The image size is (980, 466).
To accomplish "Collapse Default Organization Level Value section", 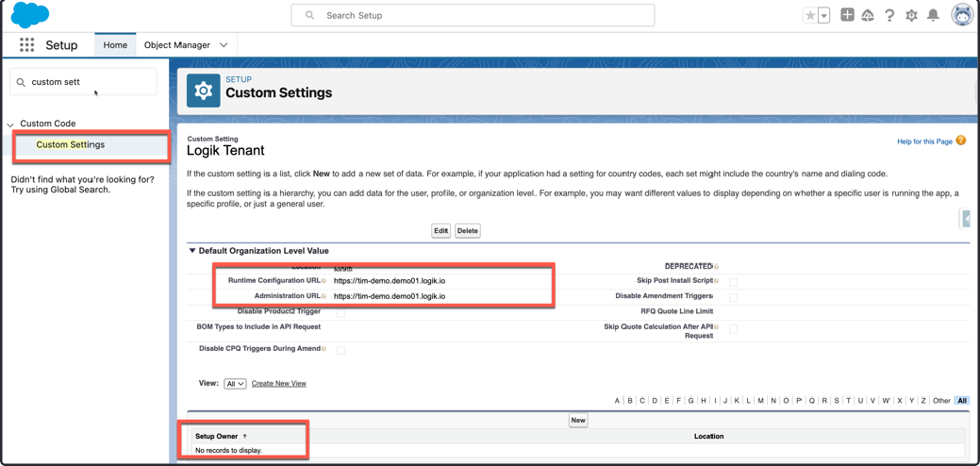I will [x=192, y=251].
